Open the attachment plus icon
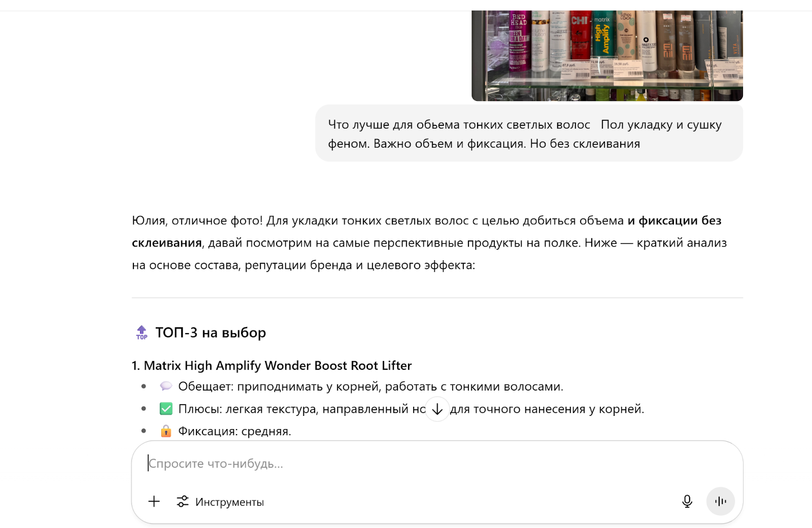The height and width of the screenshot is (528, 812). pos(153,501)
